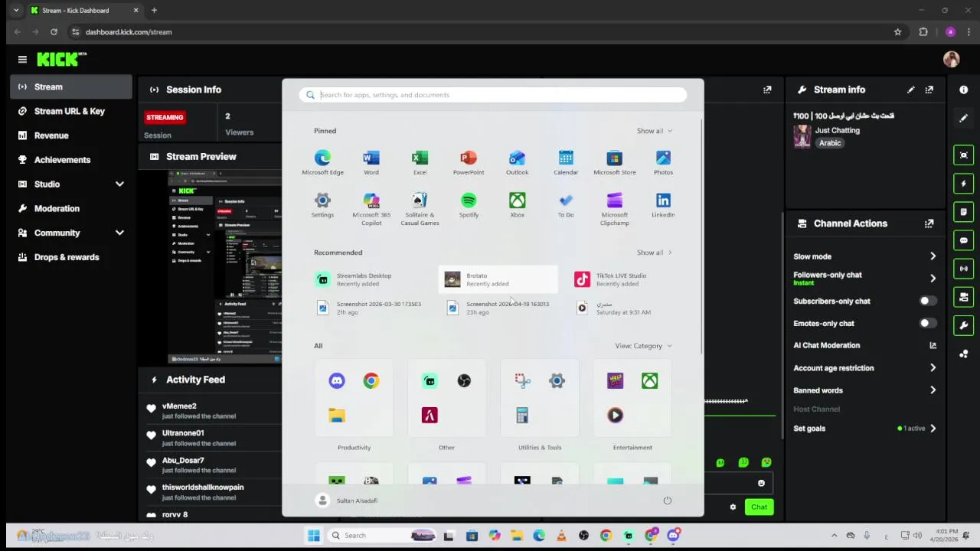Open Followers-only chat options

click(864, 279)
